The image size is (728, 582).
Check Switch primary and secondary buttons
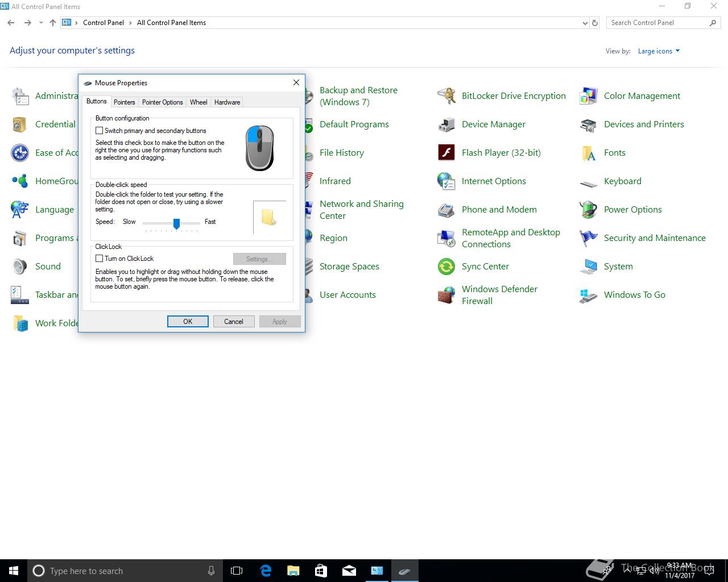point(99,131)
